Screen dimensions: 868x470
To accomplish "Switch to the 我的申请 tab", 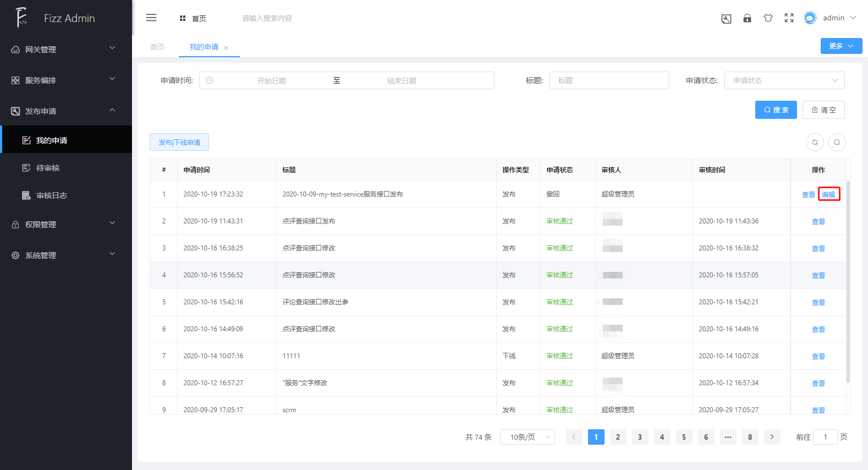I will pyautogui.click(x=204, y=47).
